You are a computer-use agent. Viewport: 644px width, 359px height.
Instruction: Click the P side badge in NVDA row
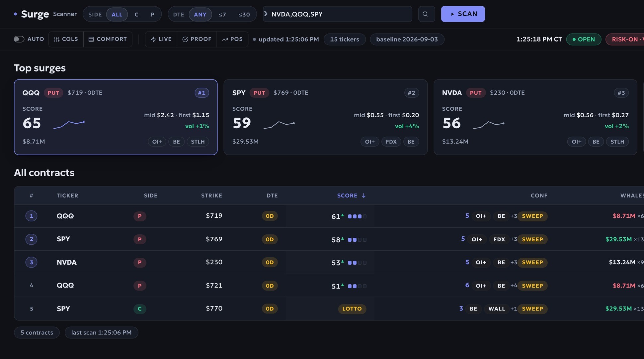140,262
